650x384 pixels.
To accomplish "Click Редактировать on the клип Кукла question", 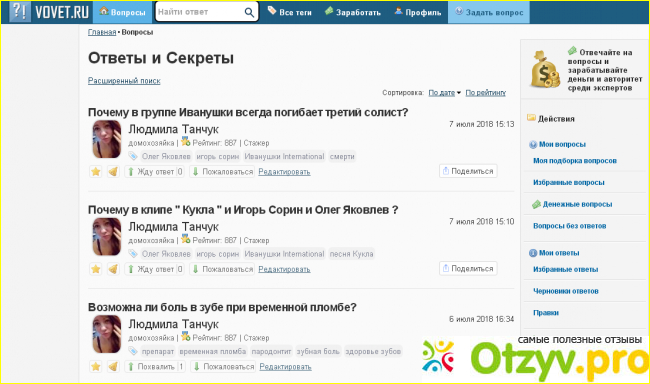I will point(284,269).
